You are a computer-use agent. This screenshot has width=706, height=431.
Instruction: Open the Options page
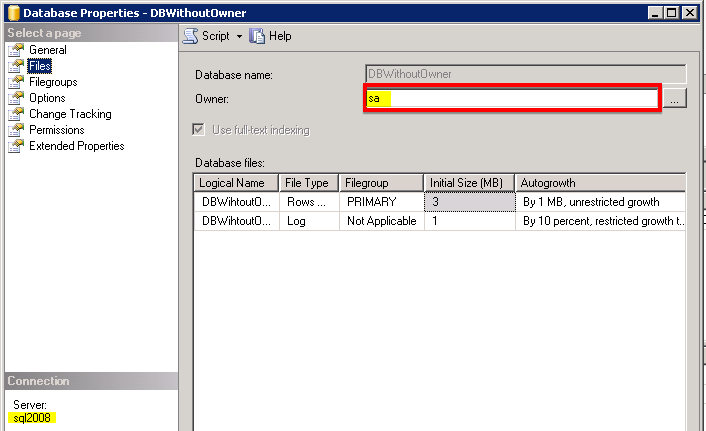(47, 98)
